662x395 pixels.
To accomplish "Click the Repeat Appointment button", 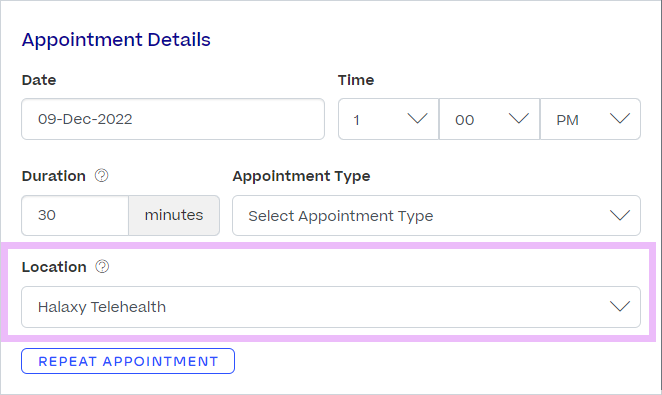I will pyautogui.click(x=128, y=361).
